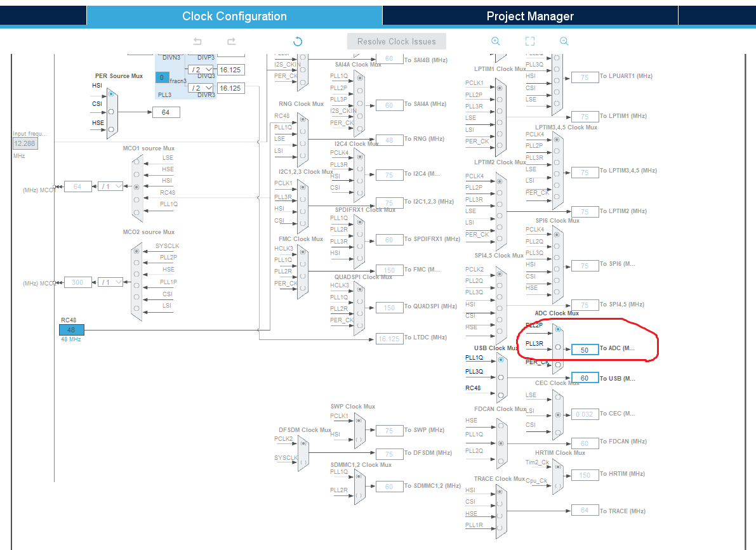The width and height of the screenshot is (756, 550).
Task: Select PLL3R source in the ADC Clock Mux
Action: tap(558, 347)
